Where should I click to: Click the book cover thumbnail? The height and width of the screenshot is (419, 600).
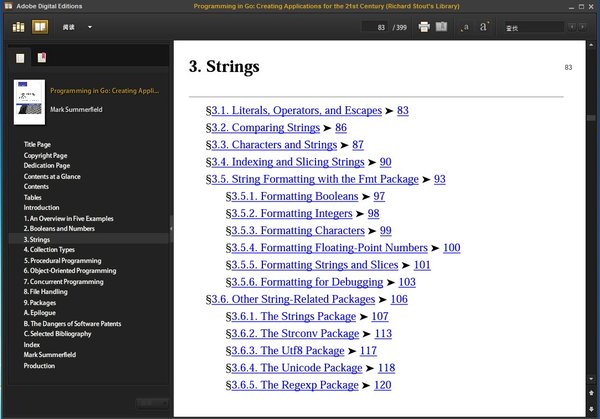tap(29, 102)
